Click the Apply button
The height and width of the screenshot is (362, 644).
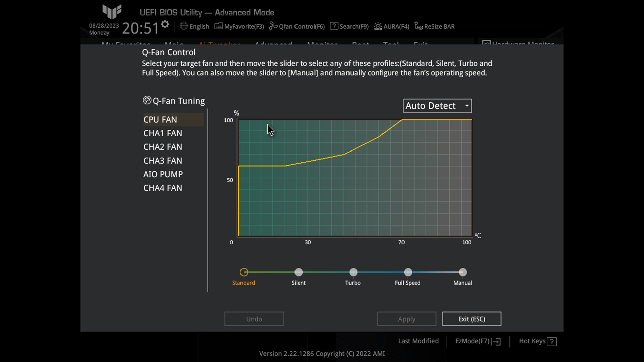[407, 319]
